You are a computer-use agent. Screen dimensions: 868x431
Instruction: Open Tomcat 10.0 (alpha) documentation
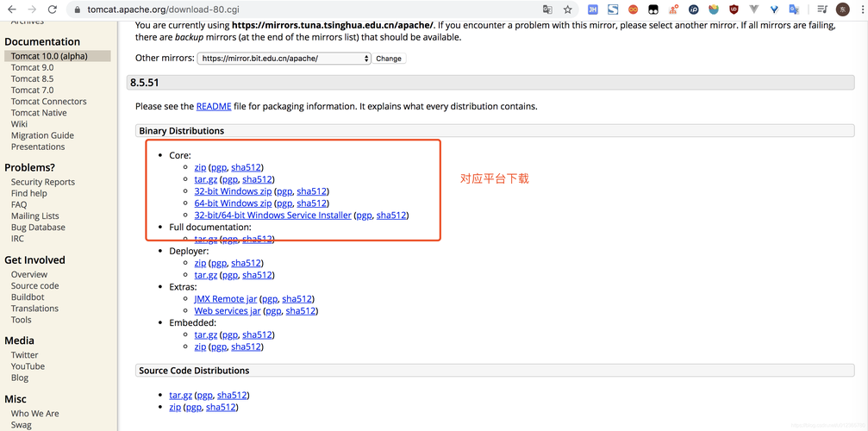pyautogui.click(x=49, y=56)
